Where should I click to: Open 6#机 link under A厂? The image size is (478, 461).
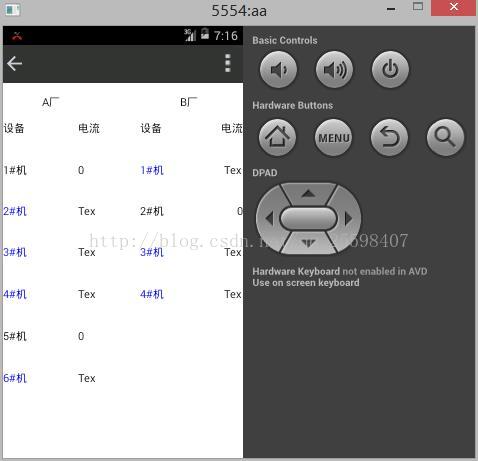[15, 378]
